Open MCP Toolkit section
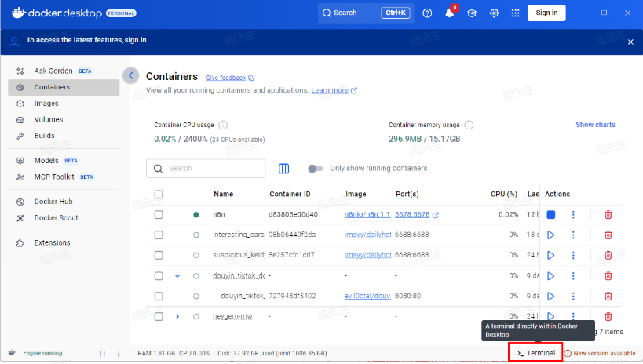Image resolution: width=643 pixels, height=364 pixels. [64, 177]
